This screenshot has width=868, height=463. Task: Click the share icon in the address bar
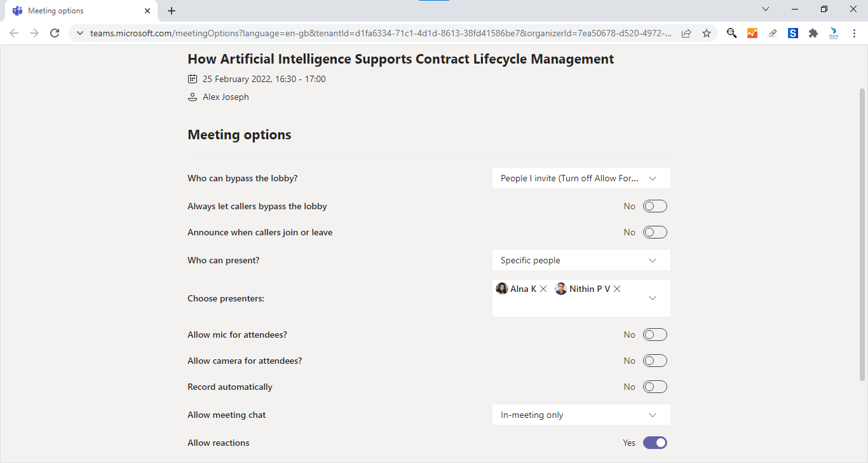[686, 33]
